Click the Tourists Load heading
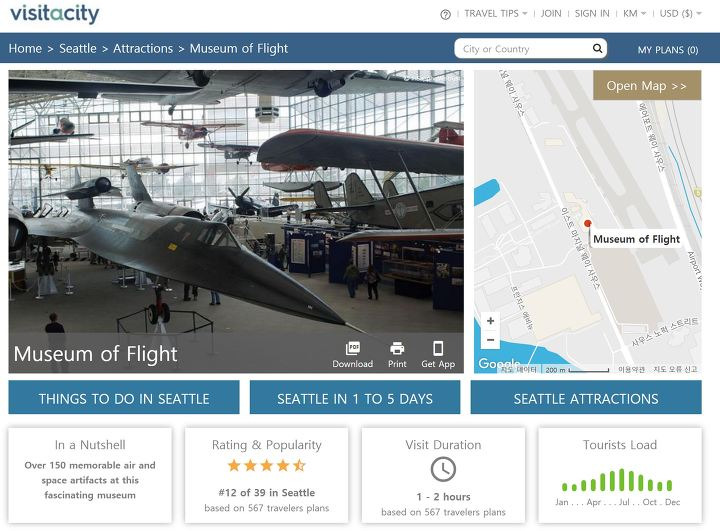 point(619,445)
